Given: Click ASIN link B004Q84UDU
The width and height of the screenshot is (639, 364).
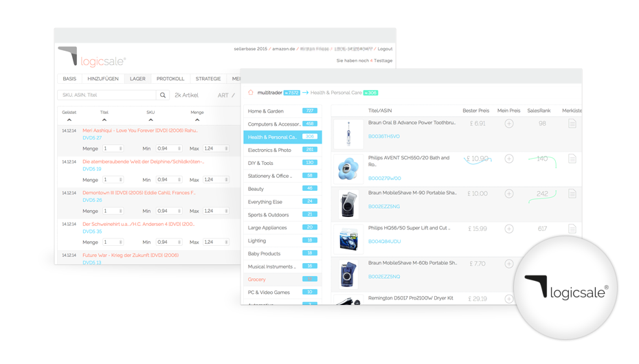Looking at the screenshot, I should (x=384, y=242).
